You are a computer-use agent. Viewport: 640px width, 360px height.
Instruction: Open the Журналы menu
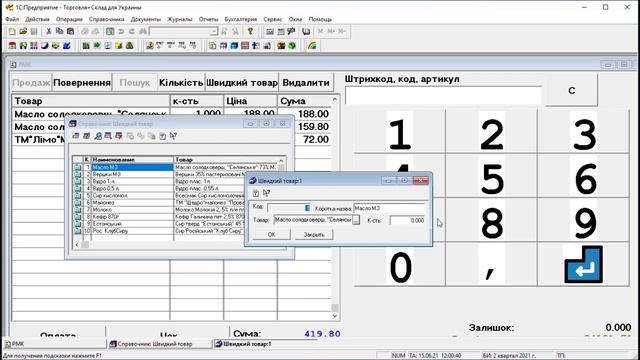[180, 19]
